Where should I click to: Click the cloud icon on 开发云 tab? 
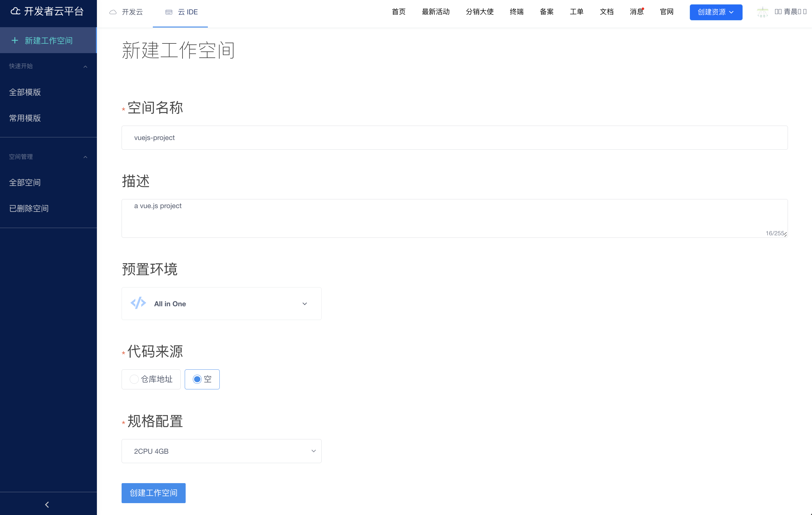click(x=113, y=12)
